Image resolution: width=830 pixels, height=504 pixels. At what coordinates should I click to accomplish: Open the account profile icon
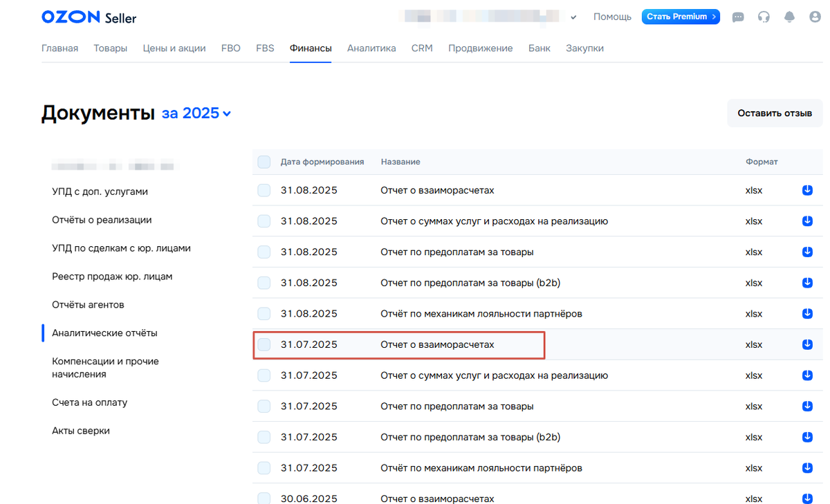pyautogui.click(x=814, y=17)
